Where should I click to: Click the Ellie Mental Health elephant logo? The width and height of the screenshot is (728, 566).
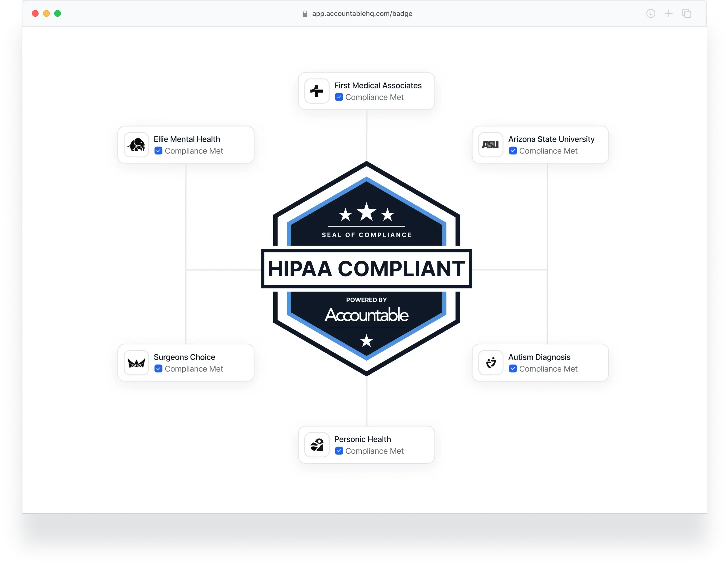point(136,145)
